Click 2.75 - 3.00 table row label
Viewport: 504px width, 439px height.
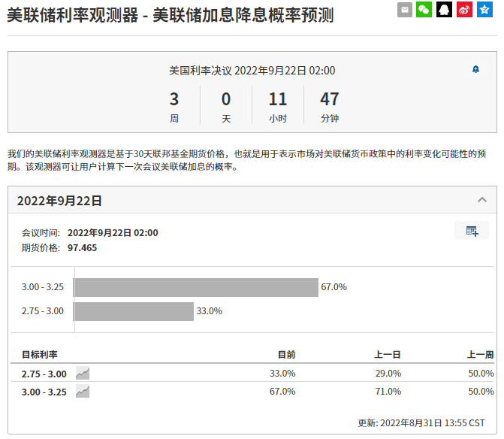pos(44,374)
